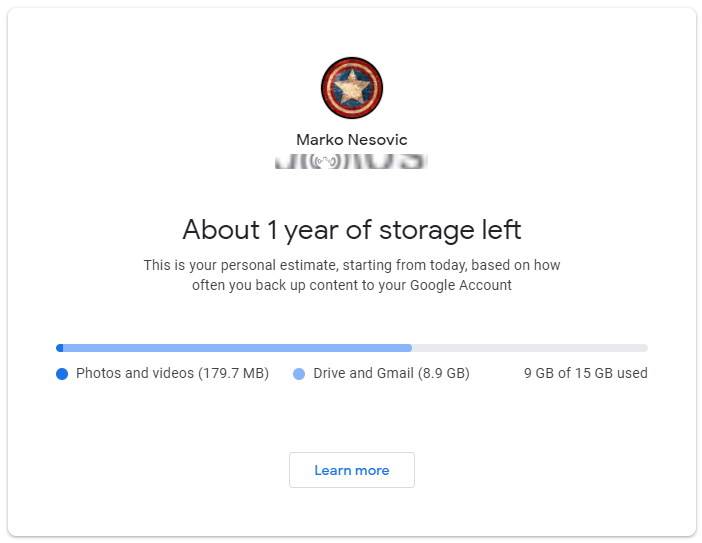702x543 pixels.
Task: Click the gold star in the avatar
Action: tap(352, 86)
